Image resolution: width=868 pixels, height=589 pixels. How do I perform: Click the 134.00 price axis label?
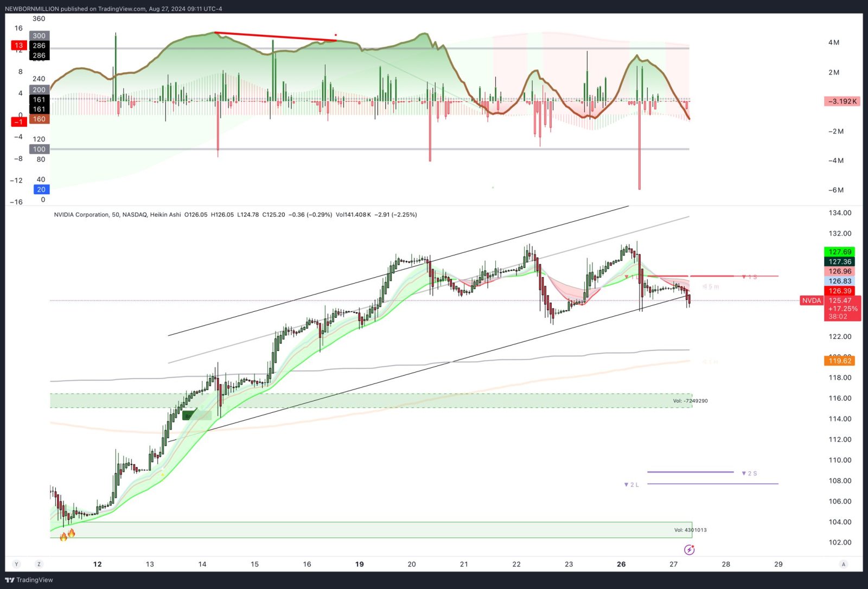pyautogui.click(x=840, y=213)
